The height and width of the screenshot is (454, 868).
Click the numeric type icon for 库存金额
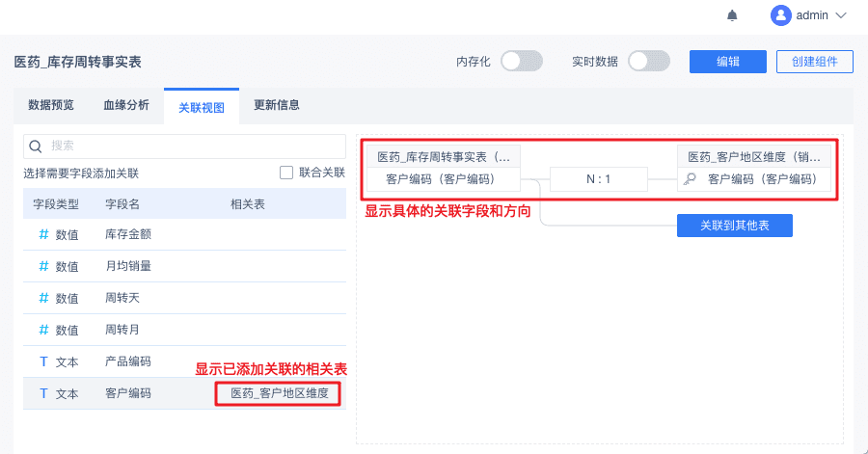[43, 234]
